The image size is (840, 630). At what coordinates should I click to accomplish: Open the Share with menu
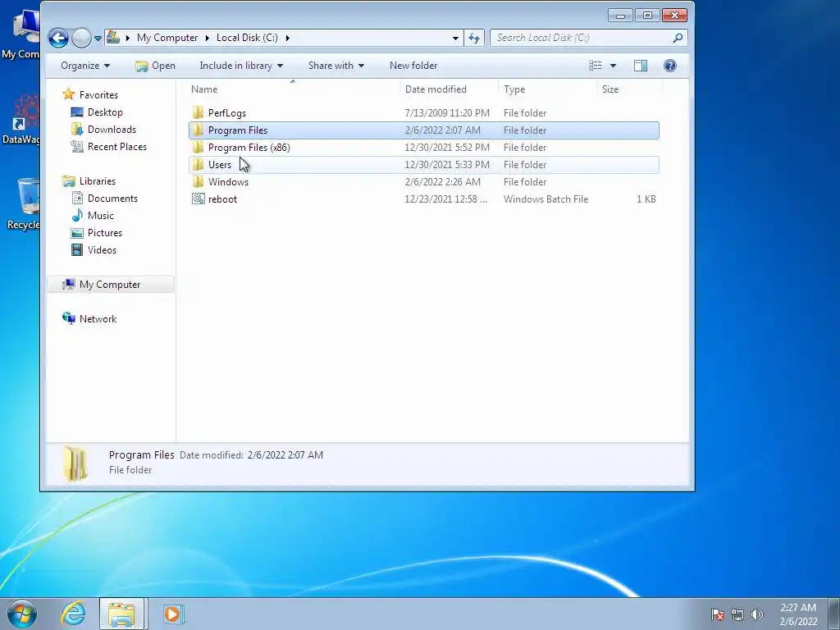click(336, 66)
